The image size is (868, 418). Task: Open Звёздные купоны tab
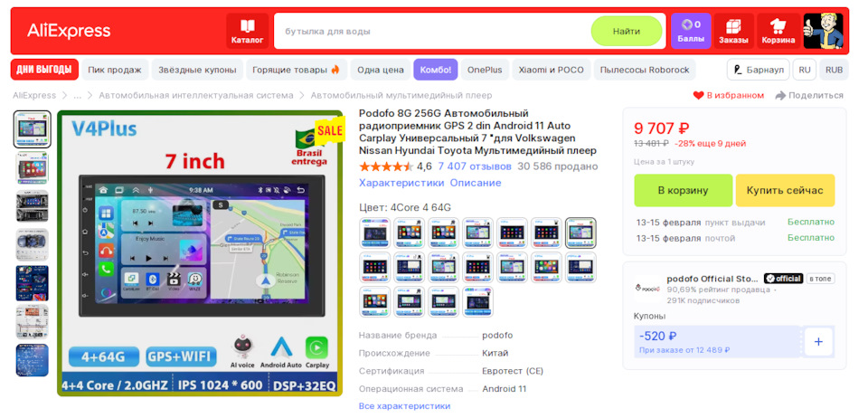click(x=197, y=70)
